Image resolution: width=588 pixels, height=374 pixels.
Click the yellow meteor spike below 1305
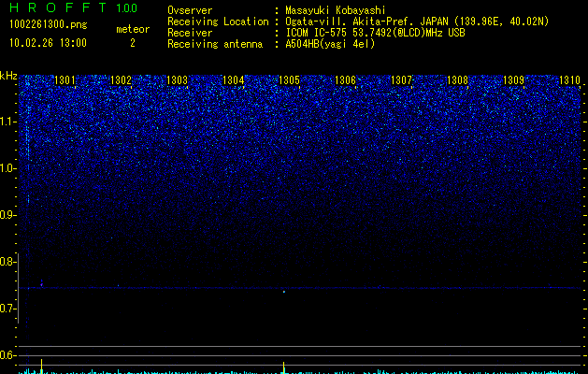click(284, 367)
